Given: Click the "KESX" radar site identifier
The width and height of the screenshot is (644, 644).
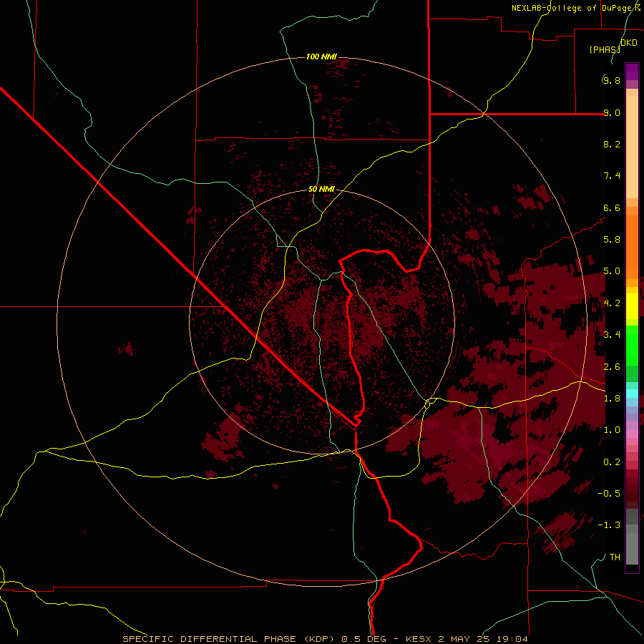Looking at the screenshot, I should click(419, 639).
